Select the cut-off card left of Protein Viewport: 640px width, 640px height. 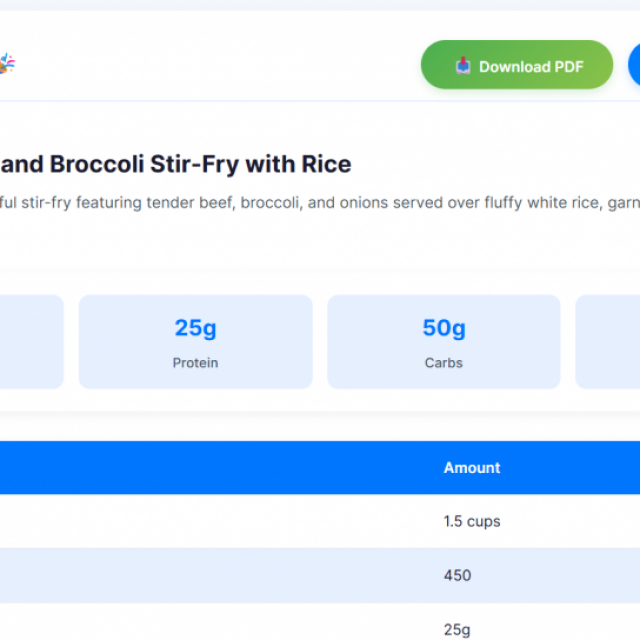click(32, 342)
